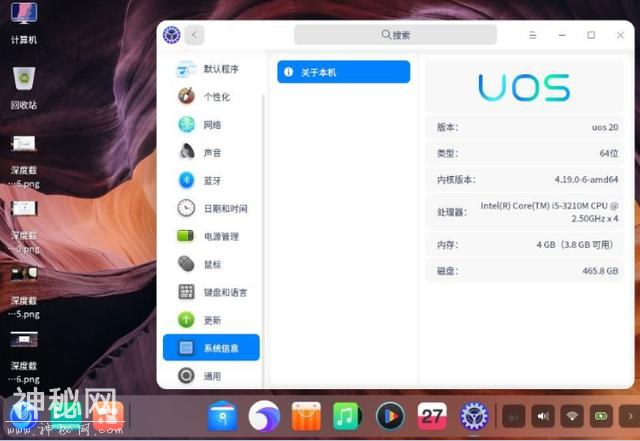Click the battery power tray icon
The height and width of the screenshot is (441, 640).
click(x=601, y=416)
